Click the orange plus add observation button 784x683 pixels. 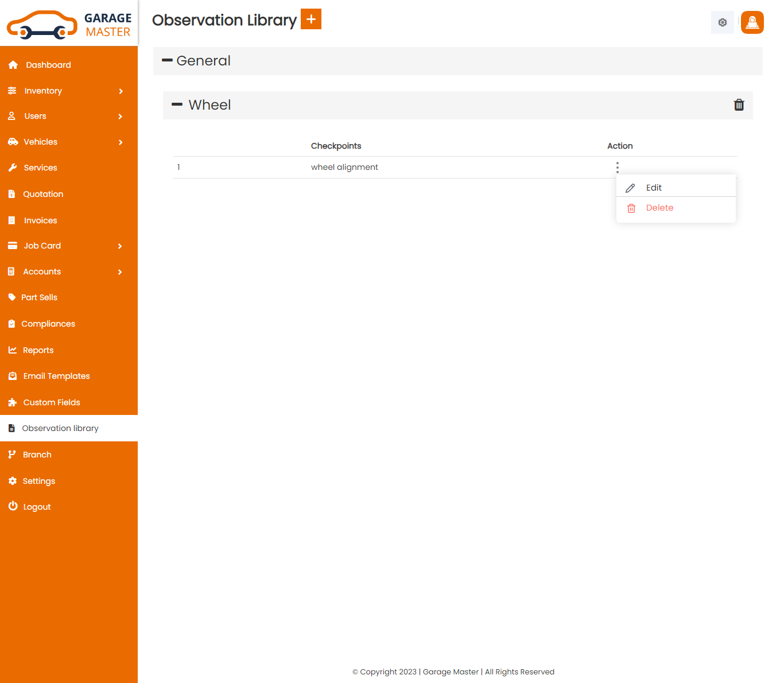(x=311, y=19)
